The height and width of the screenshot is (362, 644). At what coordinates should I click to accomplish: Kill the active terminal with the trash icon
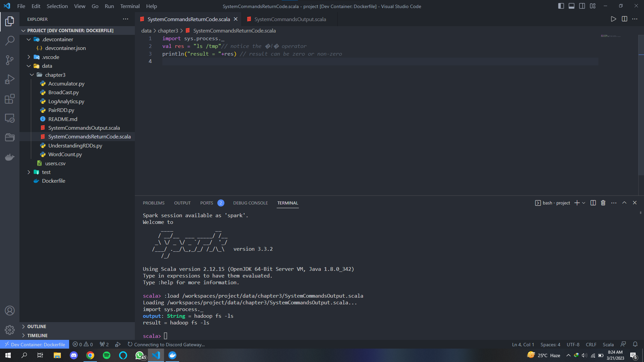[x=603, y=203]
